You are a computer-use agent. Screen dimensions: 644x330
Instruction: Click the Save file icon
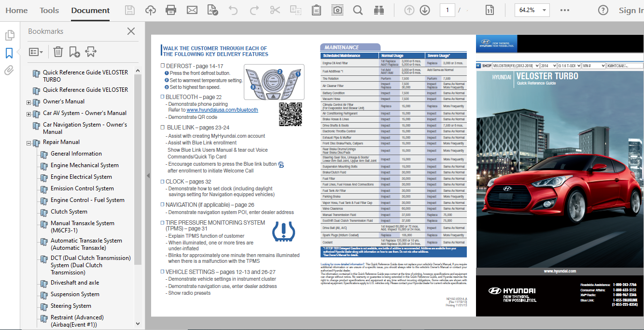[x=130, y=10]
